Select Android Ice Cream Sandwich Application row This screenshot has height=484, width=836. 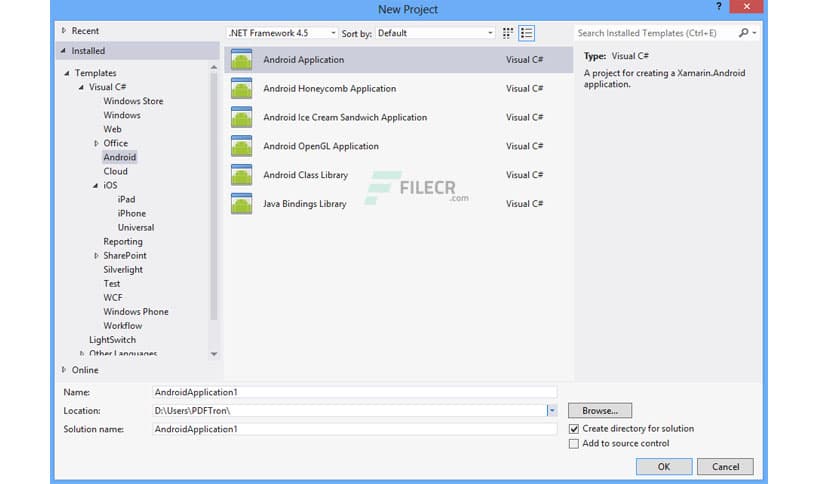pos(398,117)
